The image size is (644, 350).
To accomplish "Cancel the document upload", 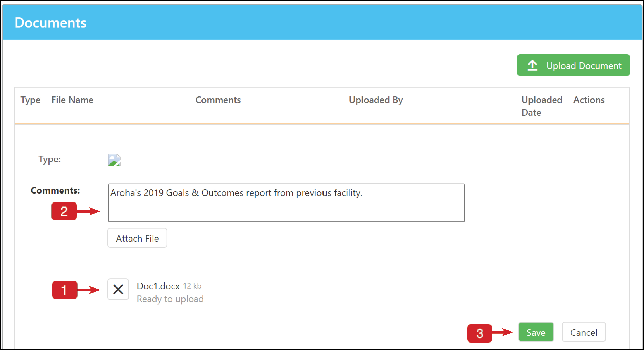I will pyautogui.click(x=584, y=332).
